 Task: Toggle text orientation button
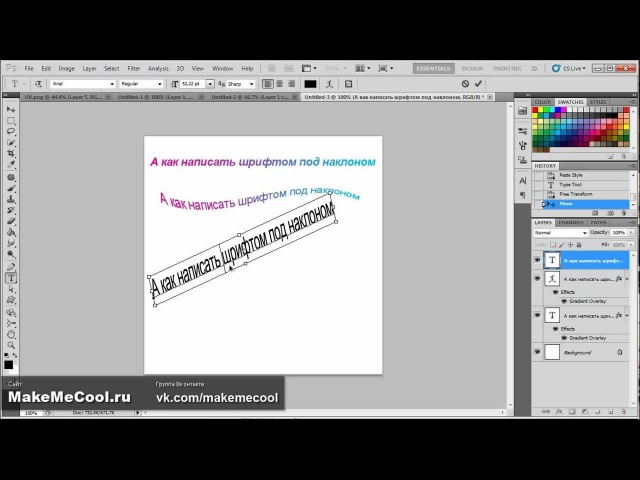[x=38, y=84]
